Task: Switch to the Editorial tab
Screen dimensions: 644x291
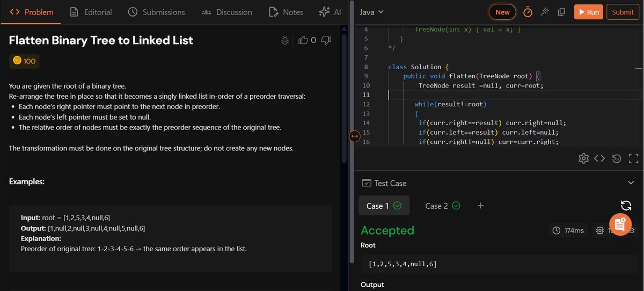Action: coord(91,12)
